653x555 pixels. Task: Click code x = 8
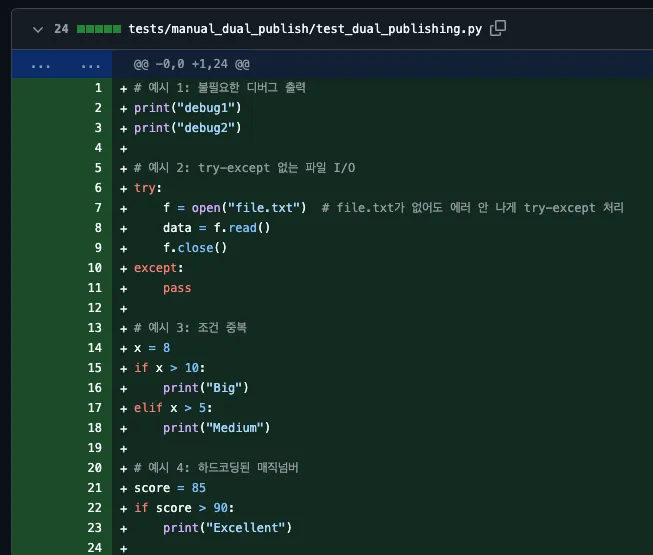pos(152,348)
